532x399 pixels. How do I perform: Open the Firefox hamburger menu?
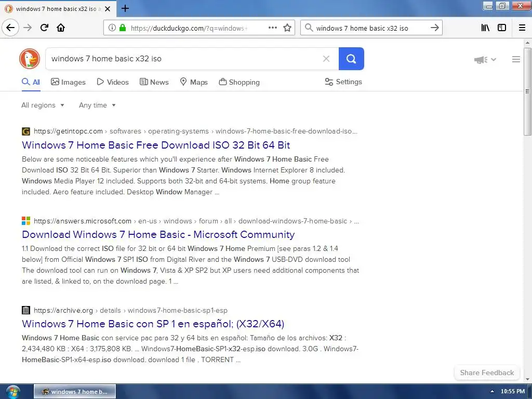[x=522, y=28]
